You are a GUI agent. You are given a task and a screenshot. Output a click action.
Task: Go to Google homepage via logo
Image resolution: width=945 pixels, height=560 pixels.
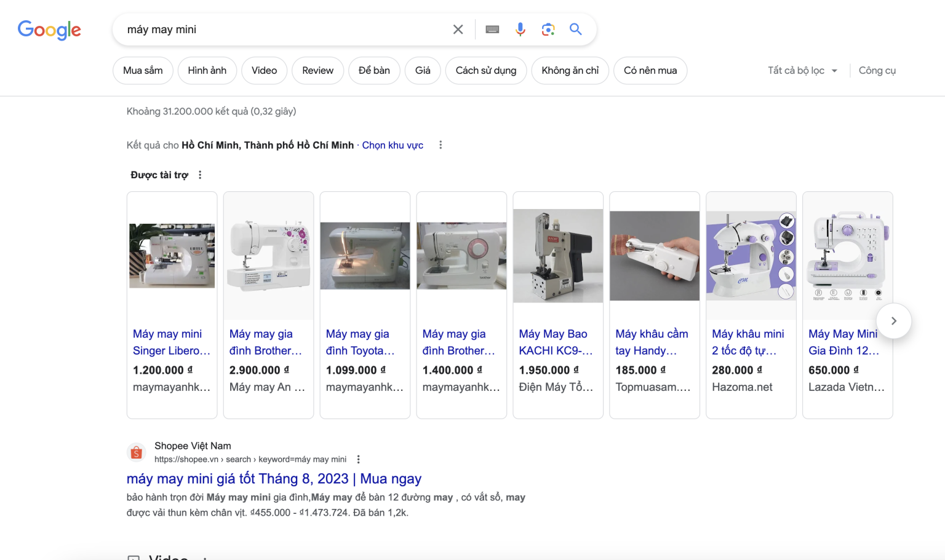point(49,30)
